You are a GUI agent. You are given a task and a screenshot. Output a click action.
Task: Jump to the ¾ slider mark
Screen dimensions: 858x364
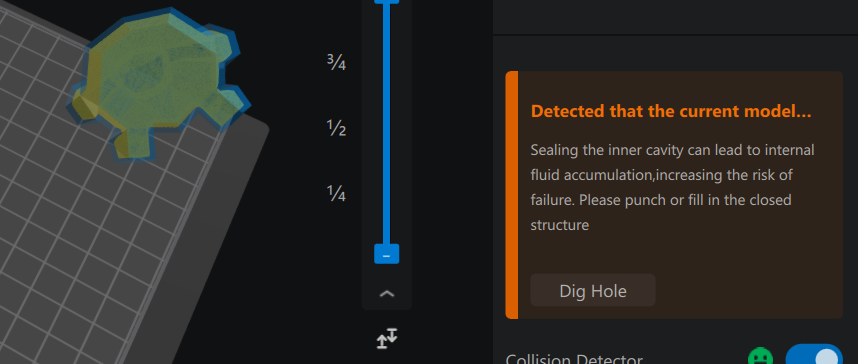(337, 63)
